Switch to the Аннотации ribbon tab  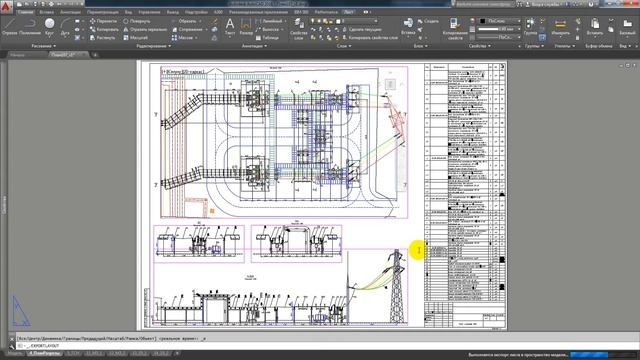[71, 12]
